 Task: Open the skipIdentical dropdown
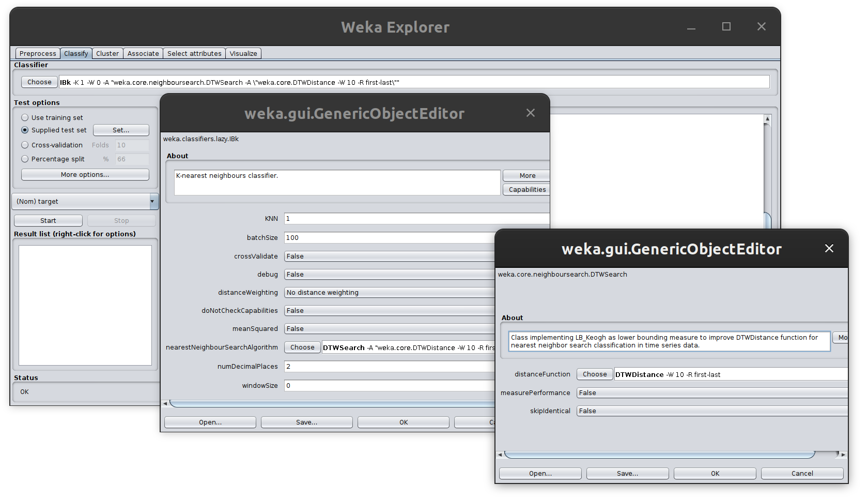point(712,411)
